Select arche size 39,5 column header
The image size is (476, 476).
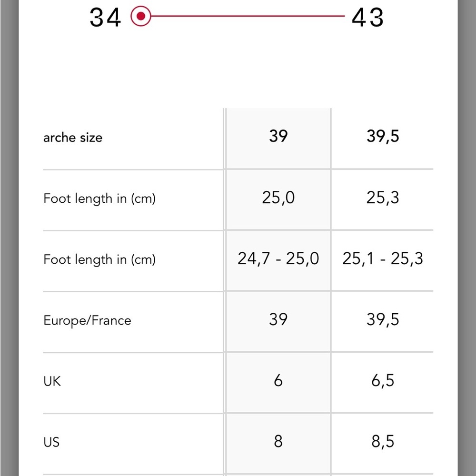tap(383, 137)
